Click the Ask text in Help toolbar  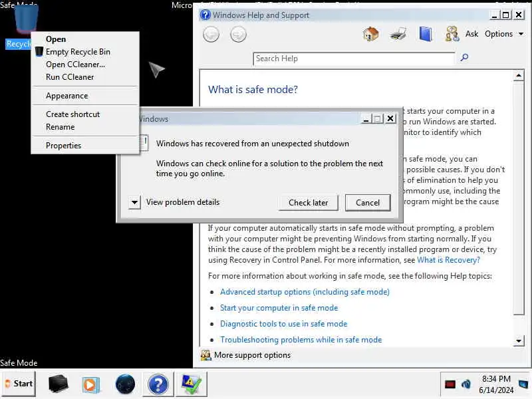(x=471, y=34)
